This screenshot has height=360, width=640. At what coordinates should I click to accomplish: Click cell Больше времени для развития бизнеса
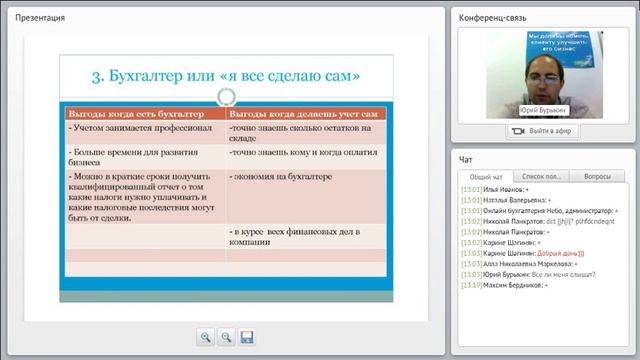pos(145,157)
